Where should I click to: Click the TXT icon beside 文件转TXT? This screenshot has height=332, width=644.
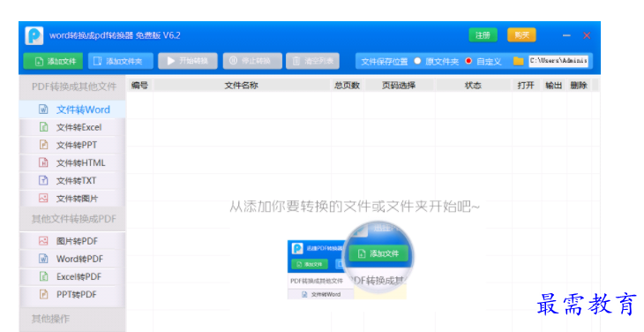(43, 180)
